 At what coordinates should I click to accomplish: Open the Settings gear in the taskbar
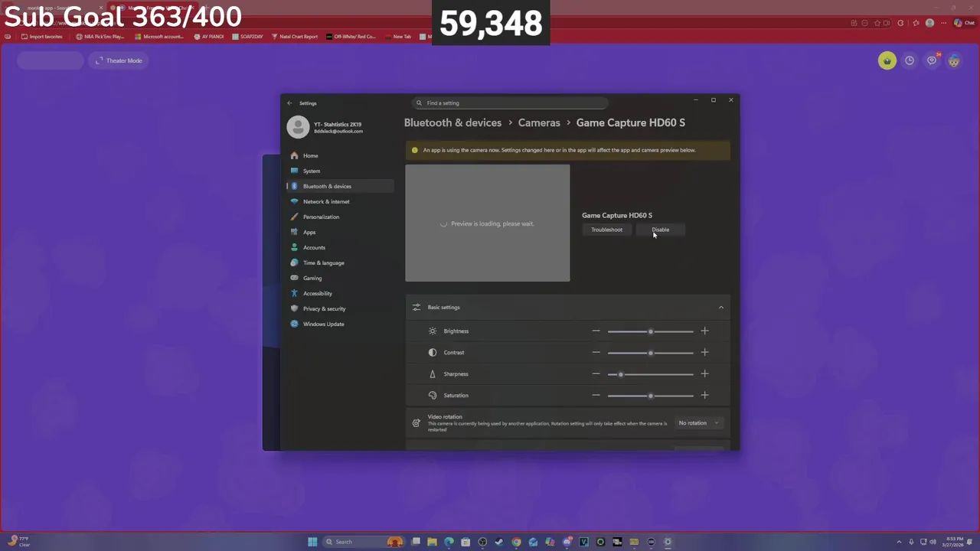click(x=668, y=542)
